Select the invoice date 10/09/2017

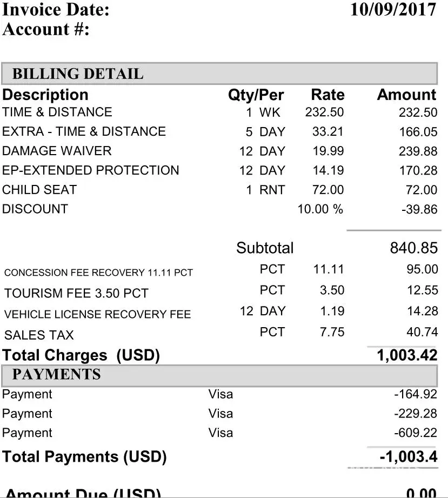(393, 10)
